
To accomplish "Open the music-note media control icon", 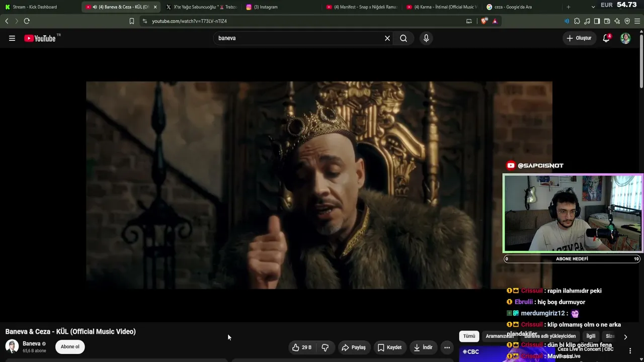I will pos(587,21).
